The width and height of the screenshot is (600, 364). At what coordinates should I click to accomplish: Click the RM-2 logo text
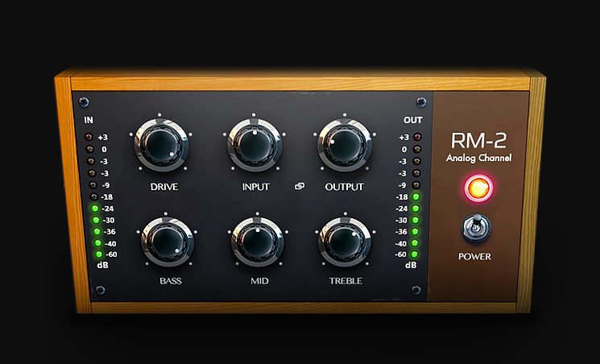[478, 140]
